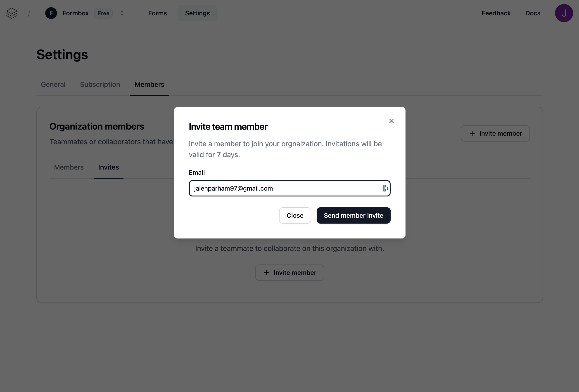Click the Formbox organization avatar F
The height and width of the screenshot is (392, 579).
pyautogui.click(x=51, y=13)
